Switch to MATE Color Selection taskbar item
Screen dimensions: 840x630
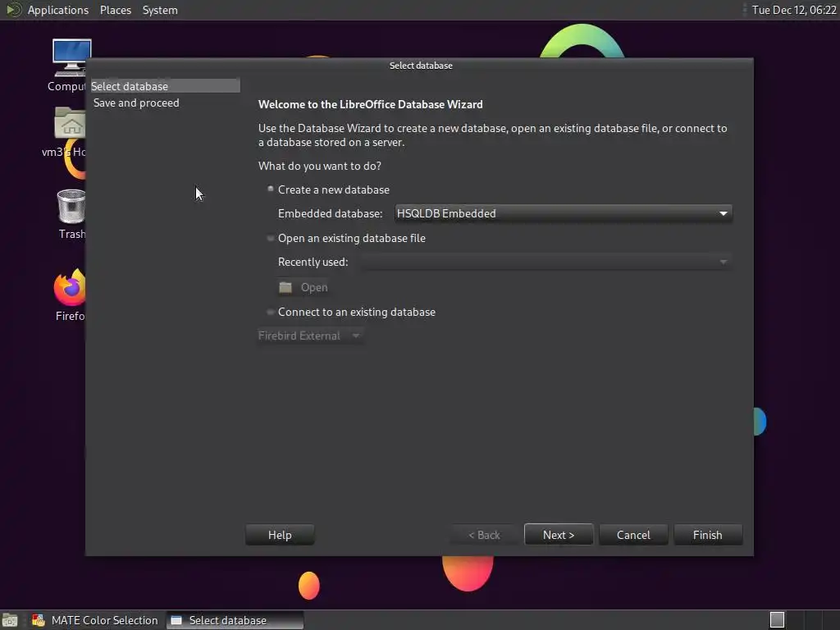click(95, 620)
